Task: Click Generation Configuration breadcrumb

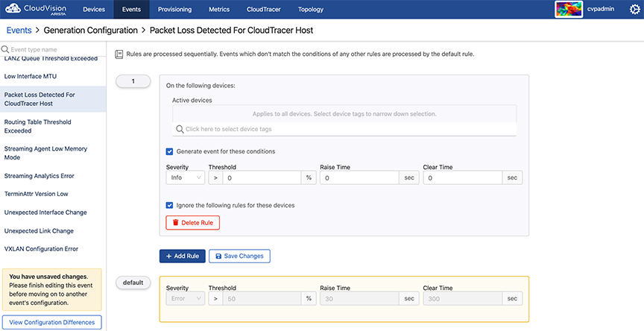Action: pyautogui.click(x=90, y=31)
